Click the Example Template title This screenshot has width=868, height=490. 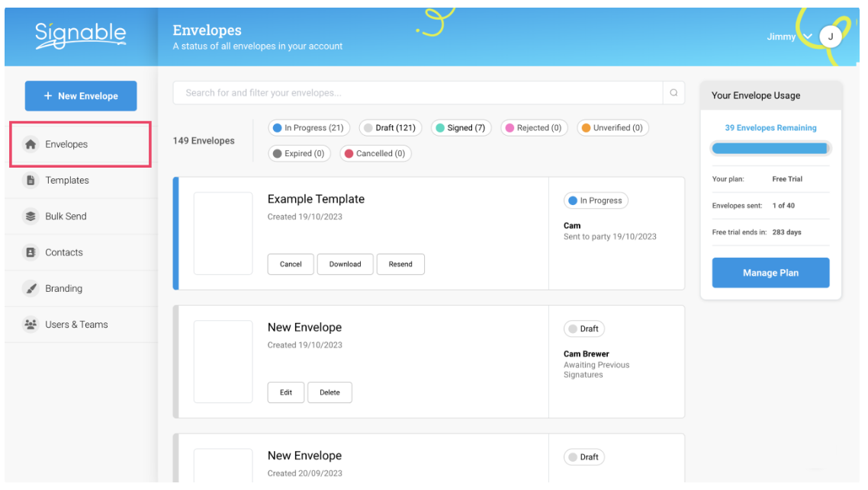click(316, 199)
